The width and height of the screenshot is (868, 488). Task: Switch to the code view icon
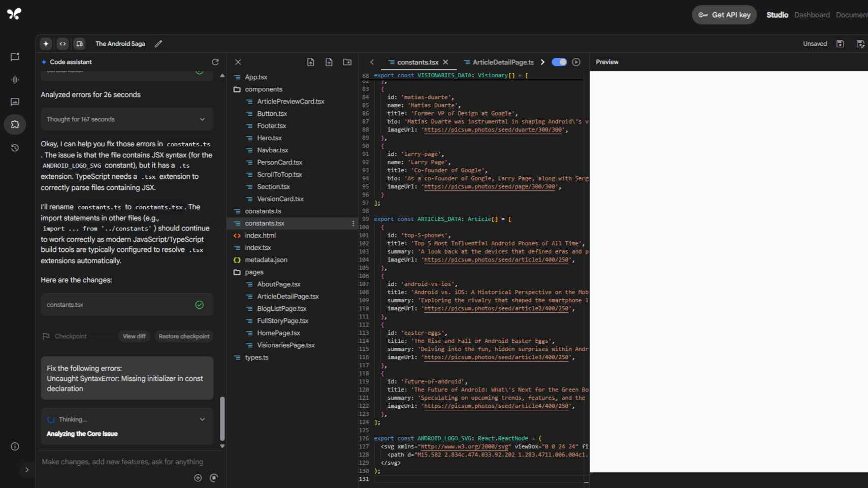point(62,44)
